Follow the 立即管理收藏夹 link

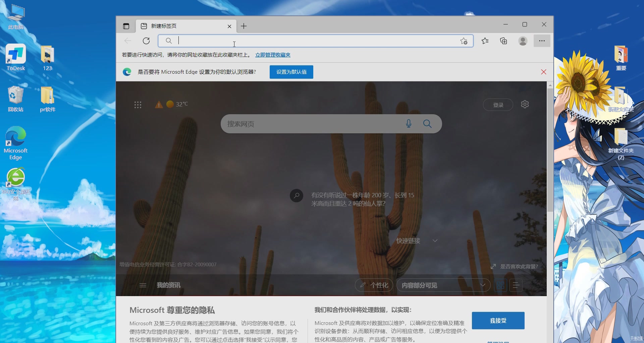click(x=273, y=55)
